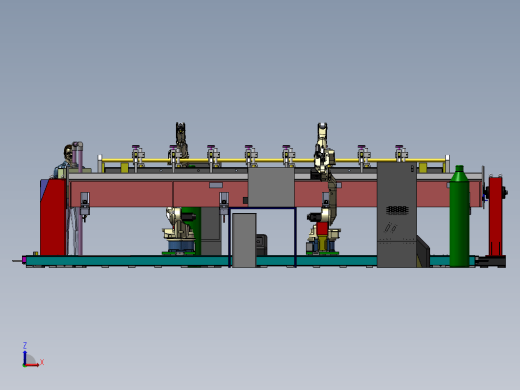520x390 pixels.
Task: Pick the tall gray control cabinet with vents
Action: (x=397, y=215)
